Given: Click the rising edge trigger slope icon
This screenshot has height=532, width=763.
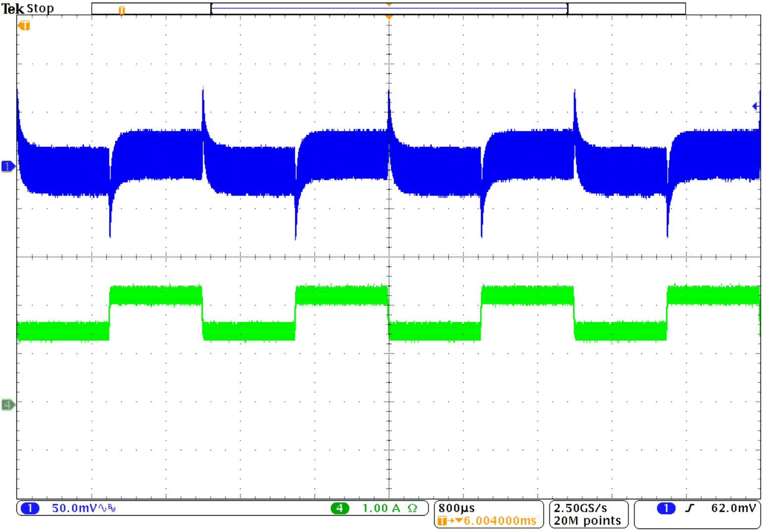Looking at the screenshot, I should coord(690,508).
